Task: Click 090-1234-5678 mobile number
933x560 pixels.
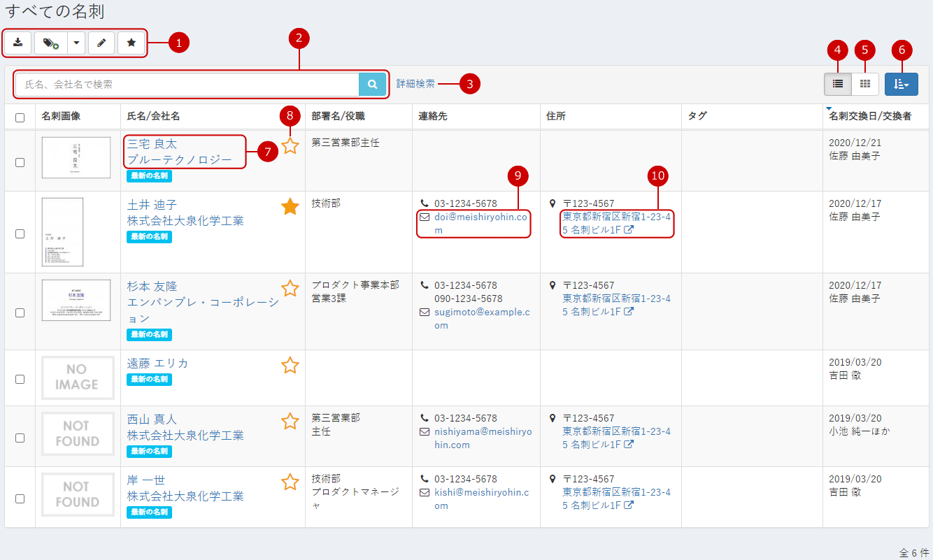Action: pyautogui.click(x=468, y=299)
